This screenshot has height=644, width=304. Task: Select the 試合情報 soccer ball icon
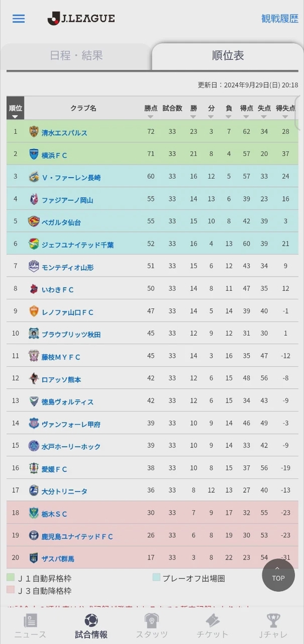tap(91, 620)
